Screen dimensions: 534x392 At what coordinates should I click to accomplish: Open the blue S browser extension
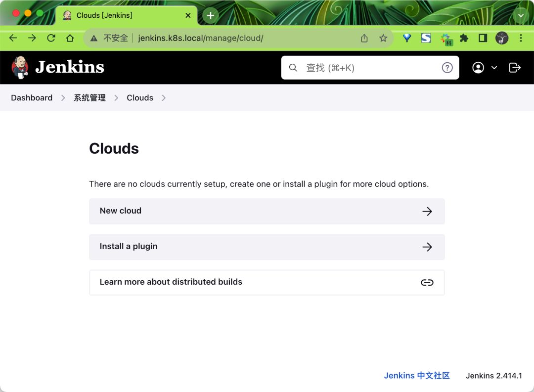coord(426,38)
